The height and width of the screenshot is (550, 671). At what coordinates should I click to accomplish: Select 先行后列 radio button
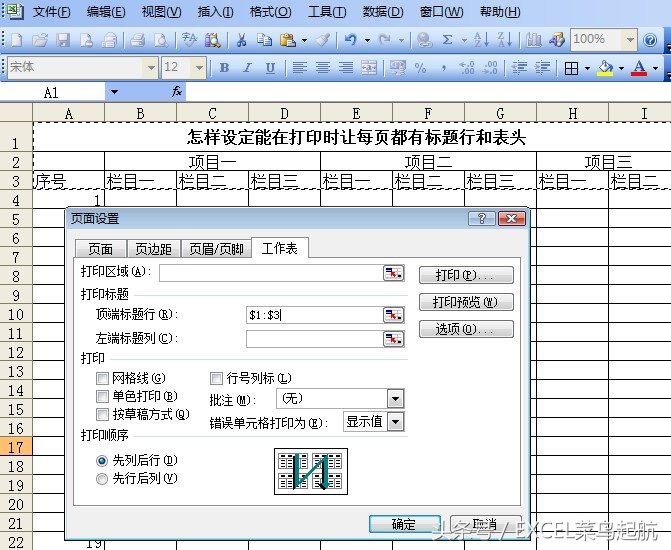(102, 479)
